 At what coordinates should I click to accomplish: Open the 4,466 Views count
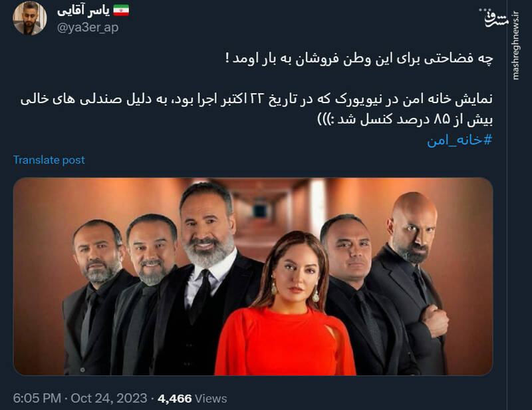coord(192,398)
